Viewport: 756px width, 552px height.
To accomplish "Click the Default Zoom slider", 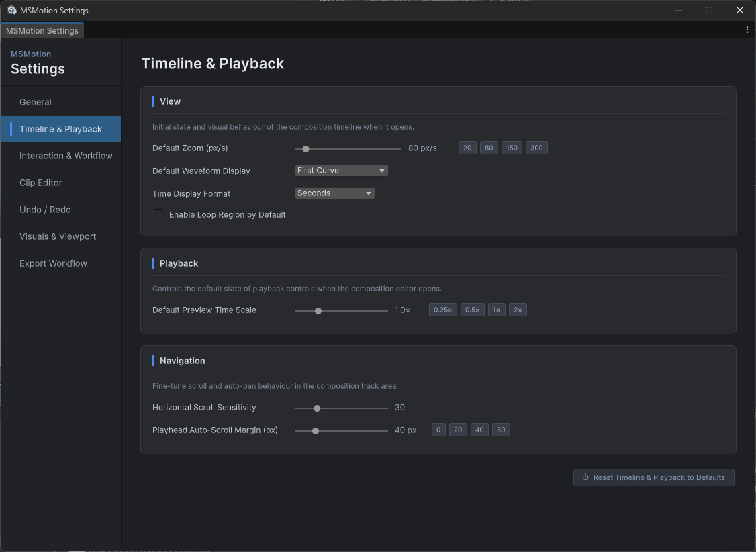I will pos(348,149).
